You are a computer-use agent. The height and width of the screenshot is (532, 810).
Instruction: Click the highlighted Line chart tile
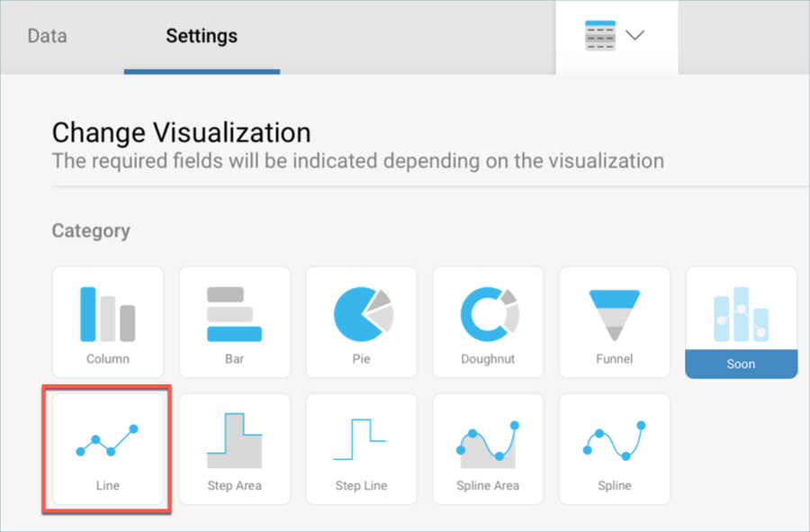pos(108,448)
